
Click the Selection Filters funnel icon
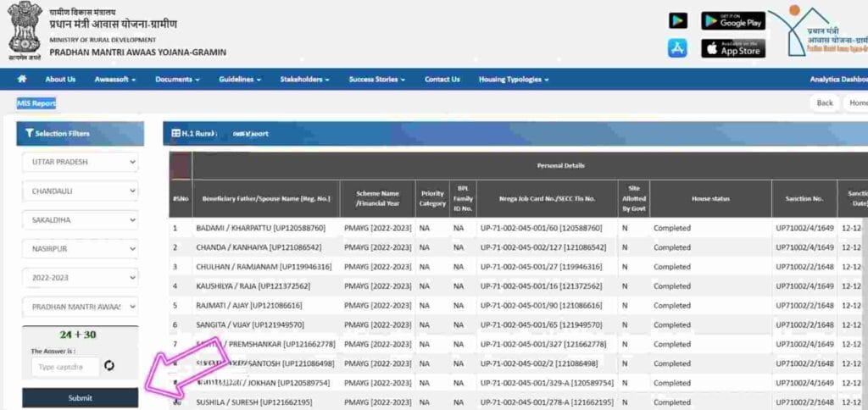pyautogui.click(x=30, y=133)
